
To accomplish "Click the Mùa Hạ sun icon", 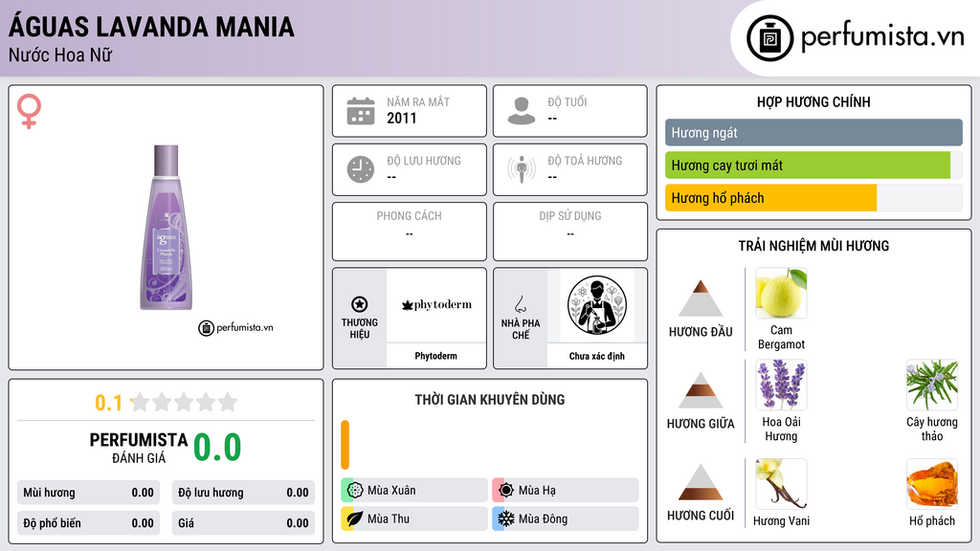I will click(506, 490).
